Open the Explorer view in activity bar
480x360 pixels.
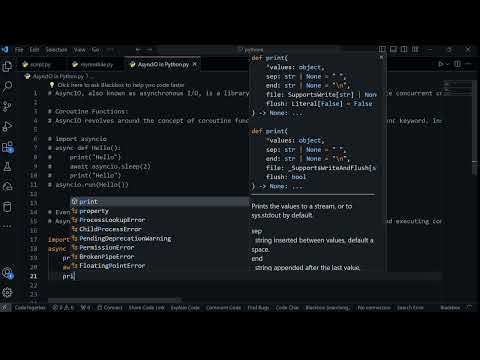[7, 66]
